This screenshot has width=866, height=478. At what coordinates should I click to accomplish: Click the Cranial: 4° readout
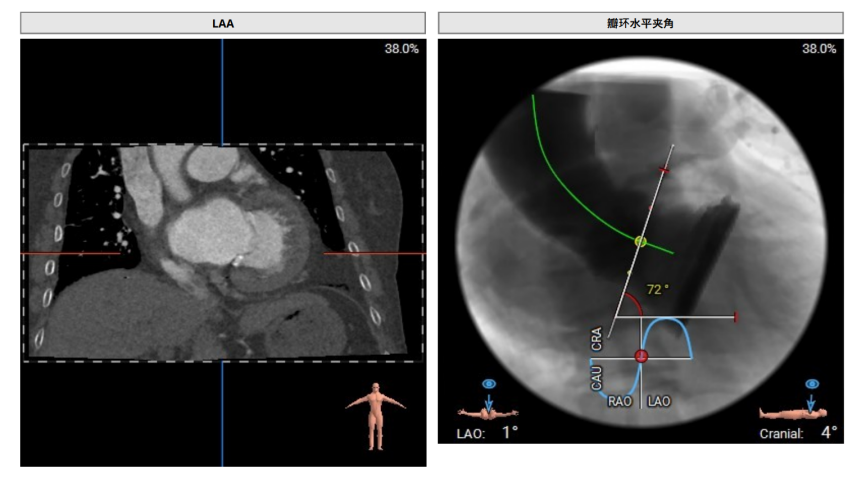pyautogui.click(x=798, y=432)
